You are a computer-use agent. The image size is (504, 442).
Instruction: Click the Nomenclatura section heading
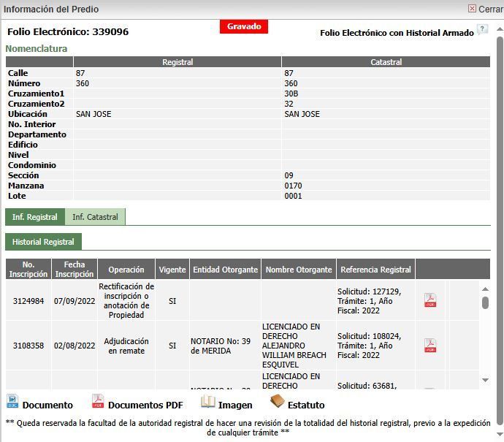(x=37, y=48)
